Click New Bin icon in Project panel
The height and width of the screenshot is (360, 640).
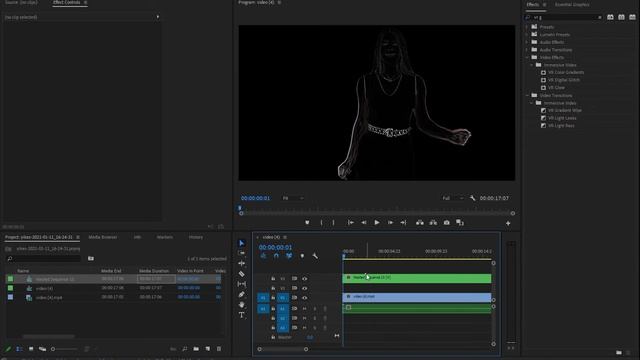196,349
